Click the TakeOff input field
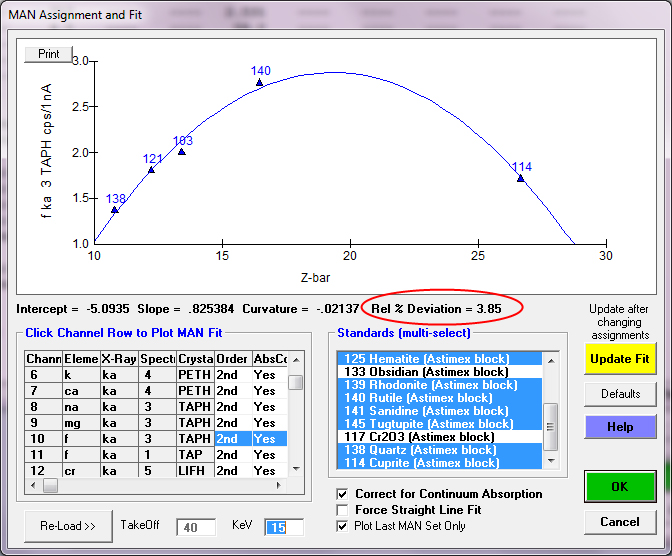 coord(196,527)
